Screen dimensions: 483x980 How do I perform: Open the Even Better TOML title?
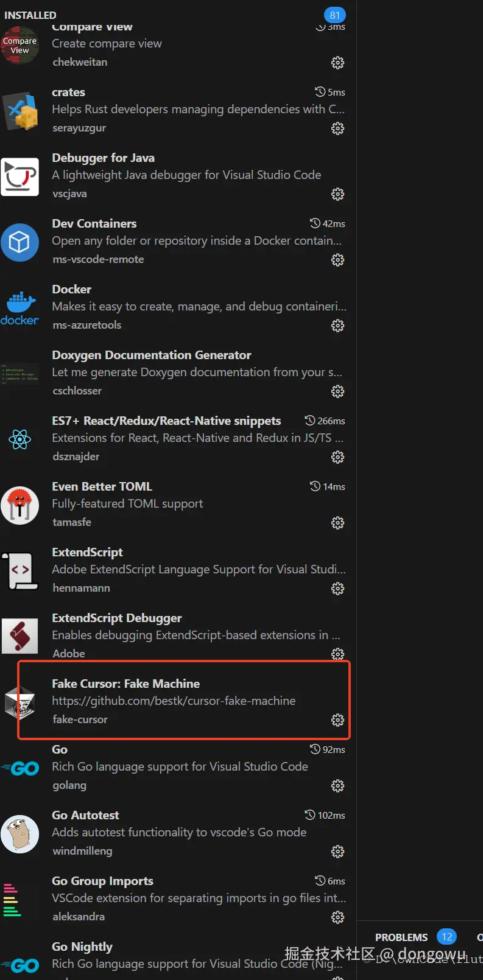click(x=102, y=487)
